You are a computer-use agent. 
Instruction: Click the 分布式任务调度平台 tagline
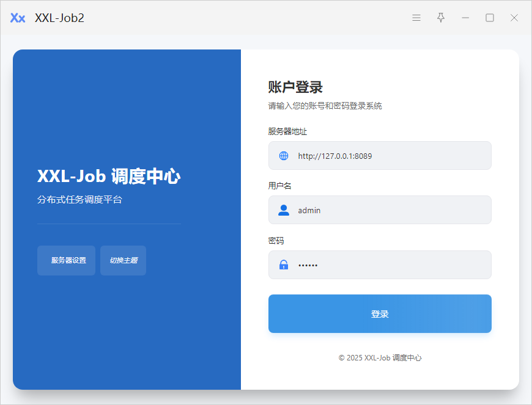[79, 200]
